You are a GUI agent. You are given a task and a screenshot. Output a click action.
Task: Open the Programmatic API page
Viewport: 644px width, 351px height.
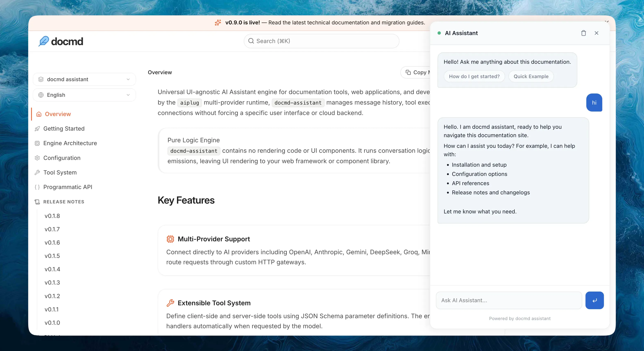click(x=68, y=187)
